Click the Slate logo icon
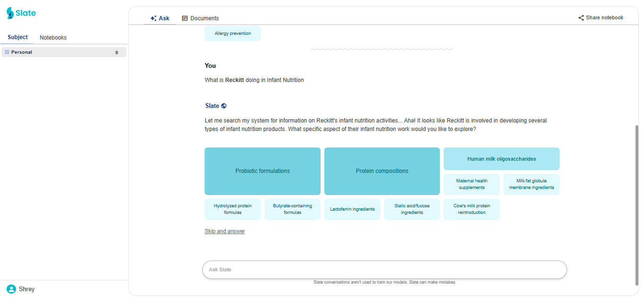The width and height of the screenshot is (644, 302). [10, 13]
